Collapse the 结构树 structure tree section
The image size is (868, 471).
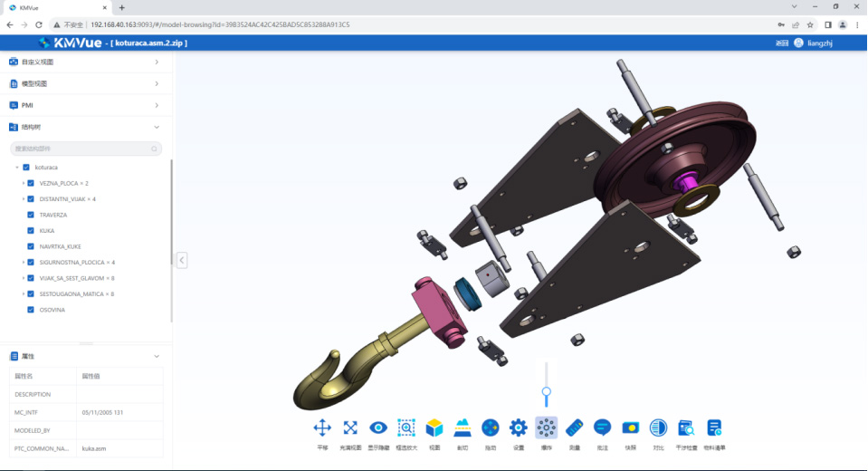(x=157, y=128)
